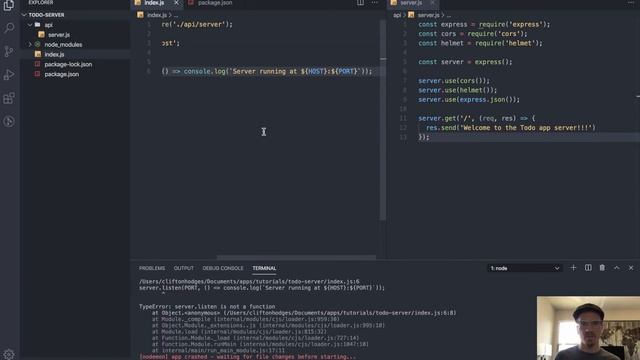This screenshot has width=640, height=360.
Task: Click the index.js:6:8 stack trace path link
Action: pos(340,313)
